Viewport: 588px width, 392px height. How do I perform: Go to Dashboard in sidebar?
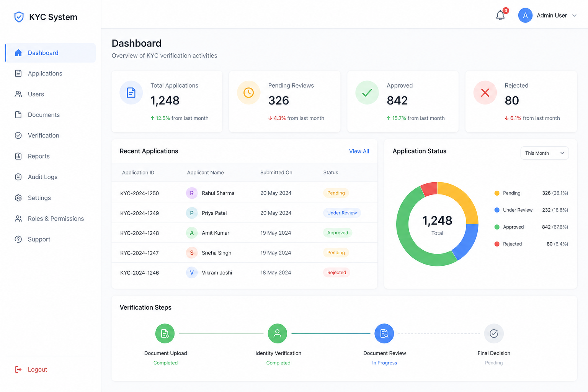51,53
